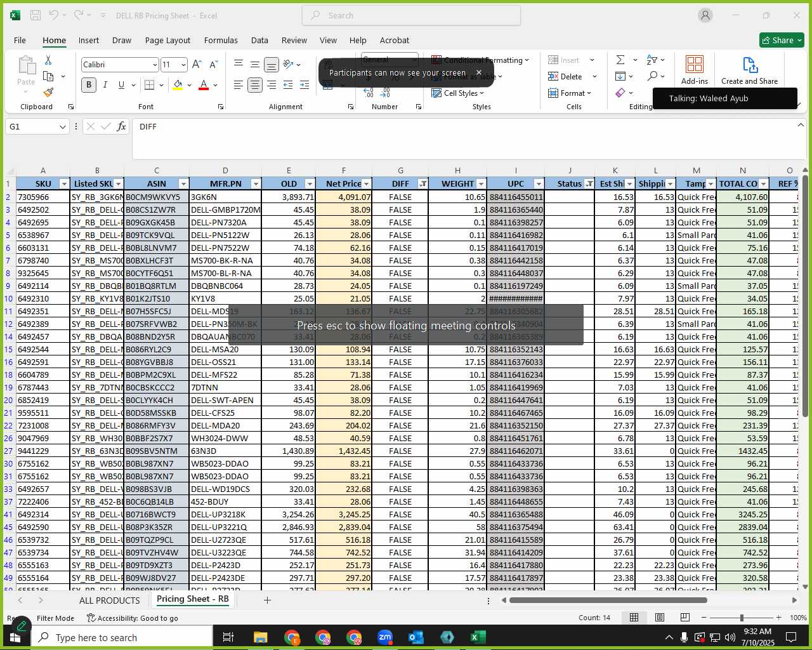Insert function with the fx icon
This screenshot has width=812, height=650.
pyautogui.click(x=122, y=126)
